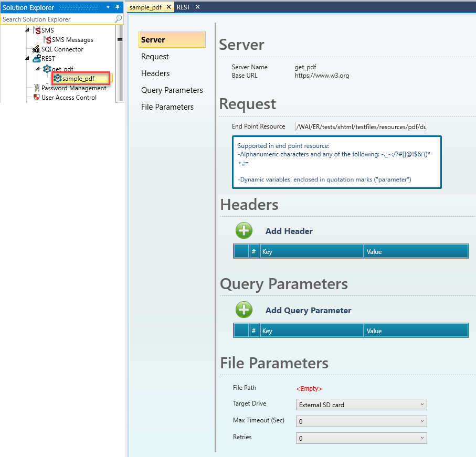
Task: Go to File Parameters in the side navigation
Action: coord(167,107)
